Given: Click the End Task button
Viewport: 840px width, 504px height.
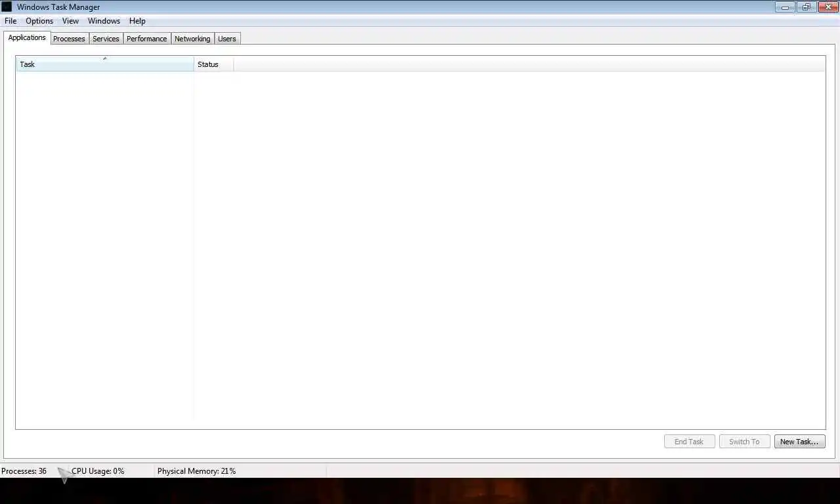Looking at the screenshot, I should [x=689, y=442].
